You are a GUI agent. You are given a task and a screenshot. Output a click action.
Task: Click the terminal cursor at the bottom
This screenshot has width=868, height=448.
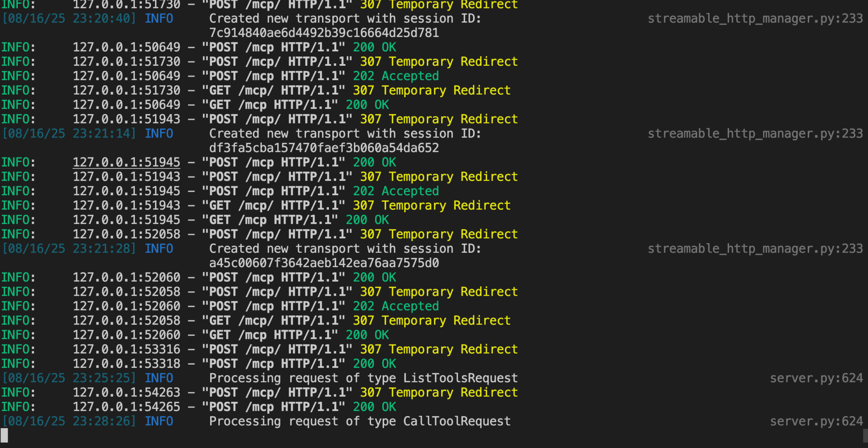tap(6, 435)
